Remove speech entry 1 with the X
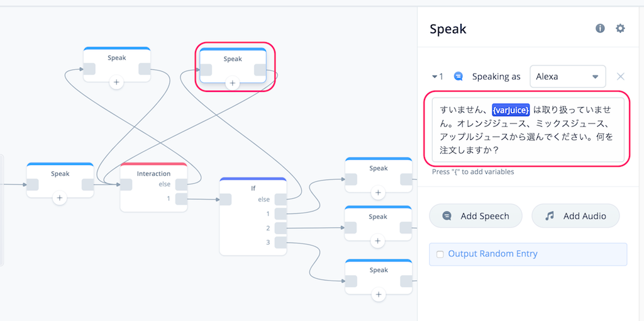644x321 pixels. coord(621,76)
